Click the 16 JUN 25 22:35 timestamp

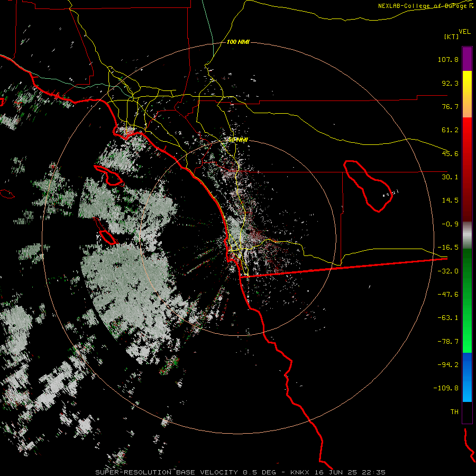(x=350, y=472)
